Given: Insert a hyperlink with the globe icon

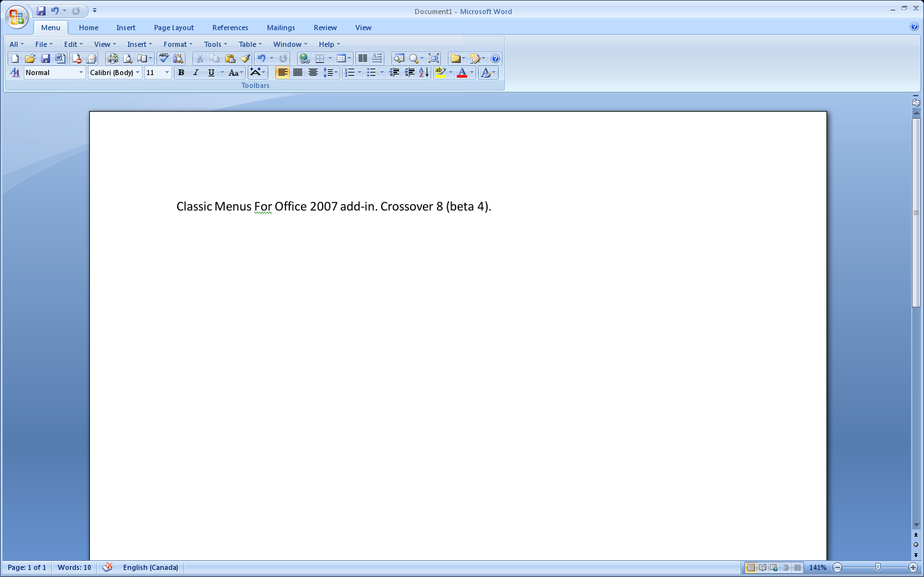Looking at the screenshot, I should coord(304,58).
